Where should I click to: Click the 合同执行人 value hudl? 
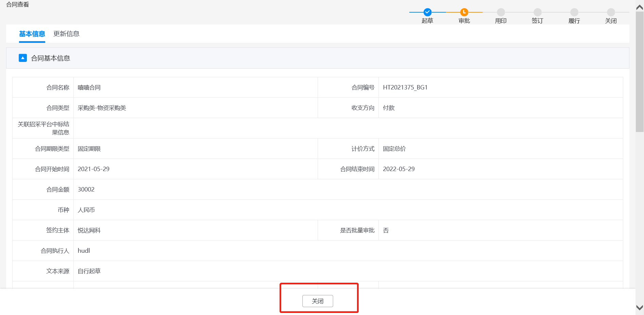tap(84, 251)
